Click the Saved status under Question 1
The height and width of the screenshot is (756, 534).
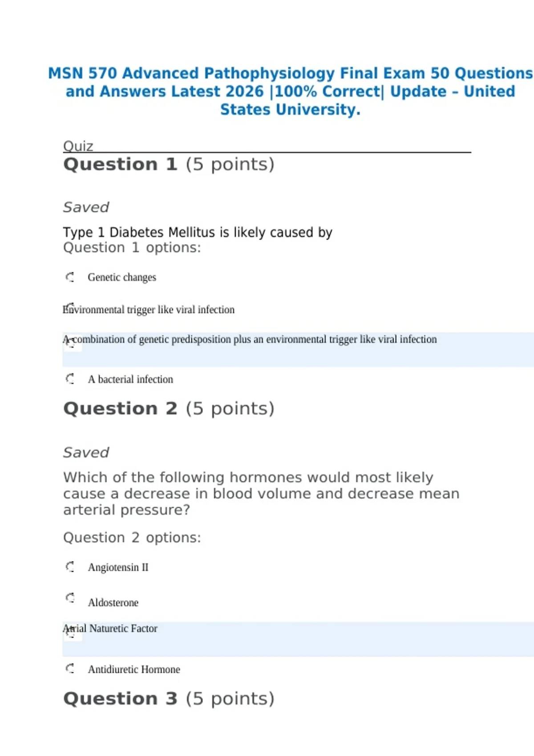point(86,207)
